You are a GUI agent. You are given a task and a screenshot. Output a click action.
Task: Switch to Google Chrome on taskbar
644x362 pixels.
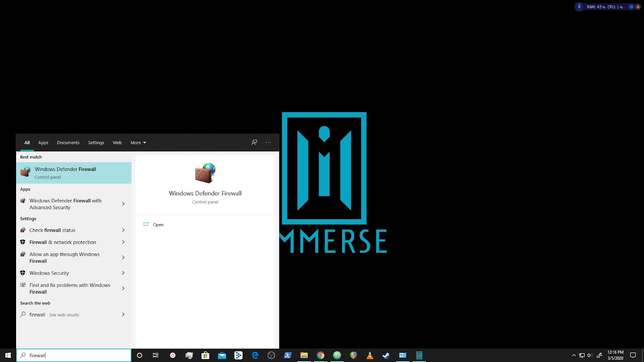[x=321, y=355]
